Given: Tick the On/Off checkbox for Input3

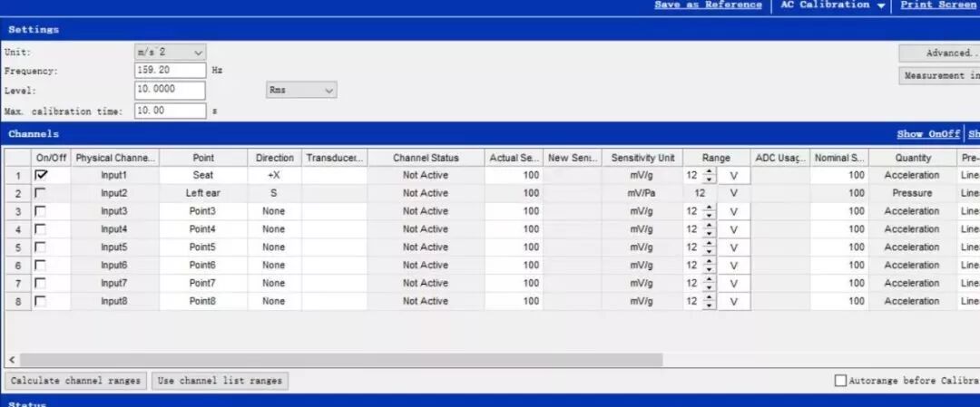Looking at the screenshot, I should tap(41, 211).
